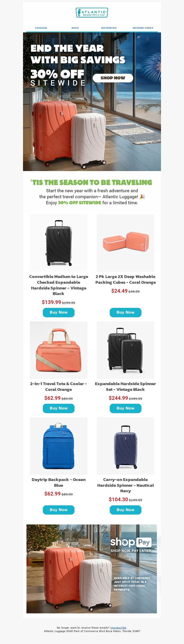Open the Nautical Navy carry-on image
This screenshot has width=184, height=644.
click(126, 446)
